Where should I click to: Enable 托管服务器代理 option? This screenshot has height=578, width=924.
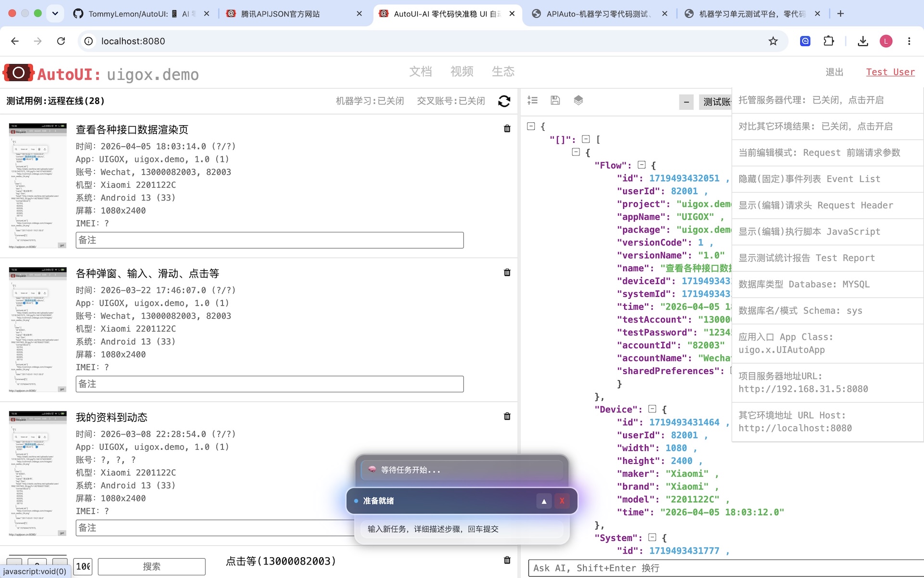tap(828, 100)
